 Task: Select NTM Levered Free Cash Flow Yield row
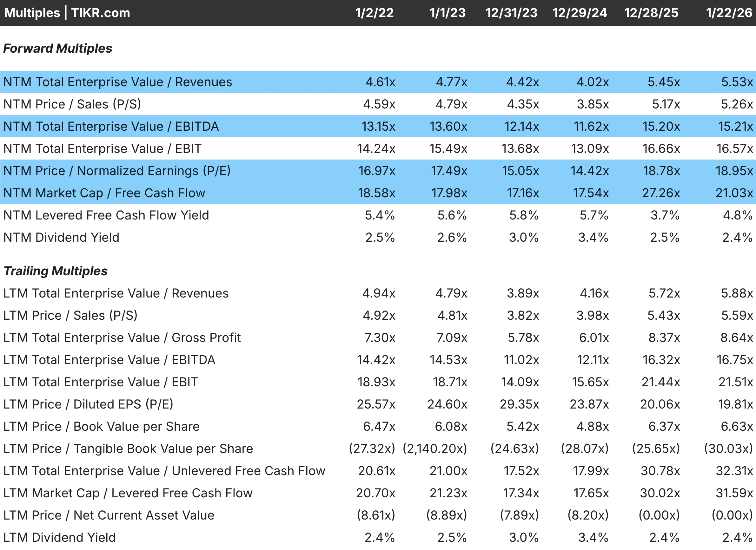[106, 215]
